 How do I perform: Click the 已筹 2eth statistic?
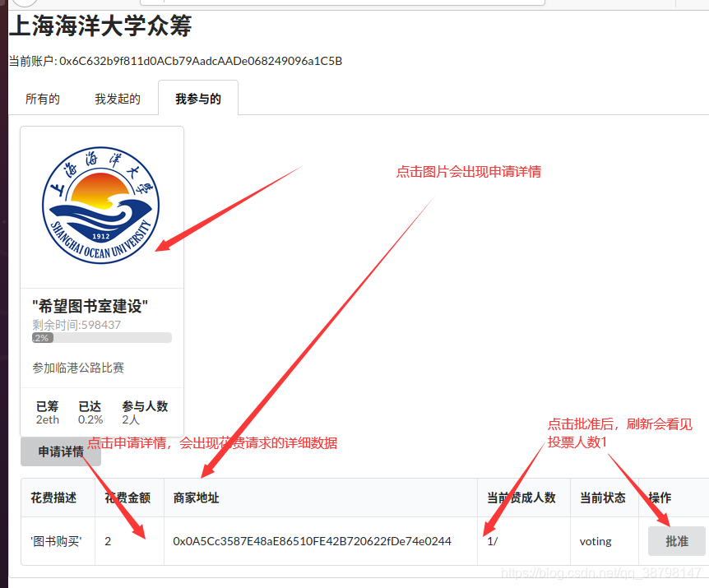48,413
